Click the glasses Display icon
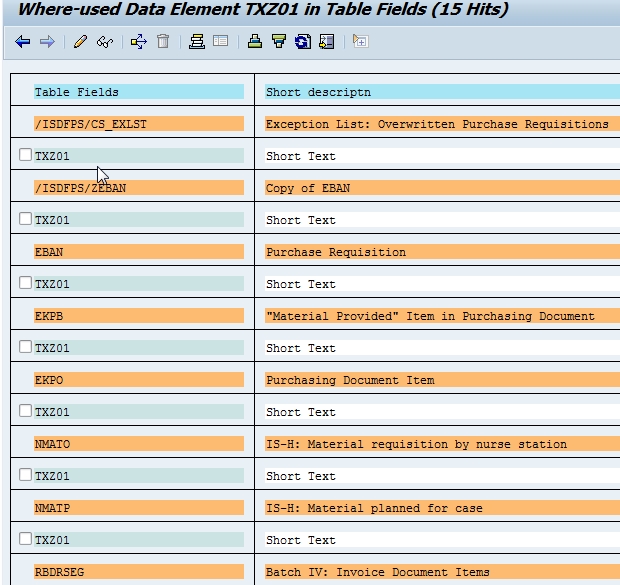 [105, 42]
